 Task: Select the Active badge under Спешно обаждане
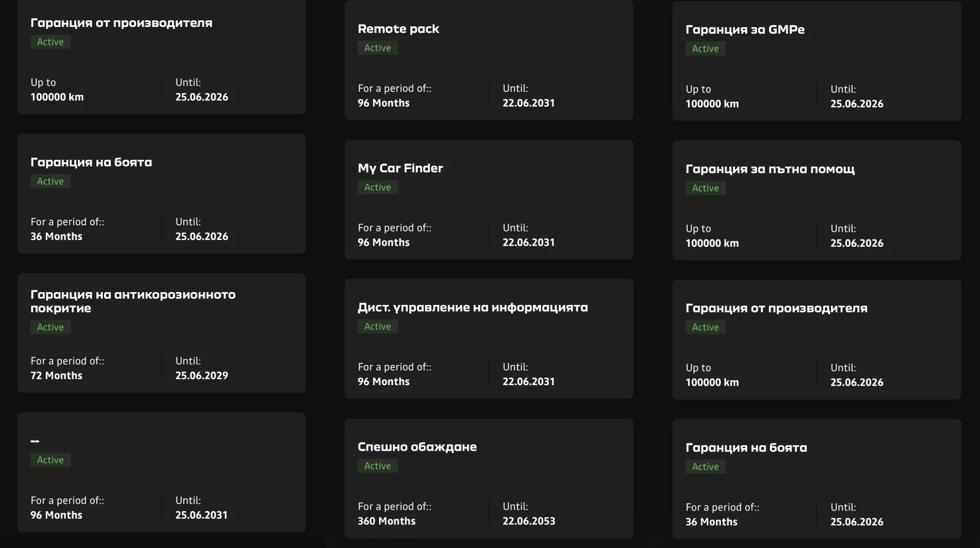(377, 466)
